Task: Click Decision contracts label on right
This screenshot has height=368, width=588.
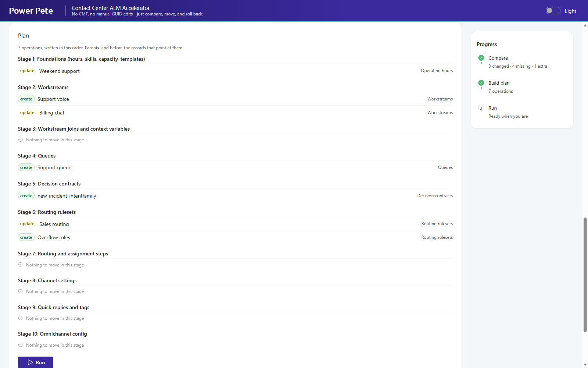Action: click(x=435, y=196)
